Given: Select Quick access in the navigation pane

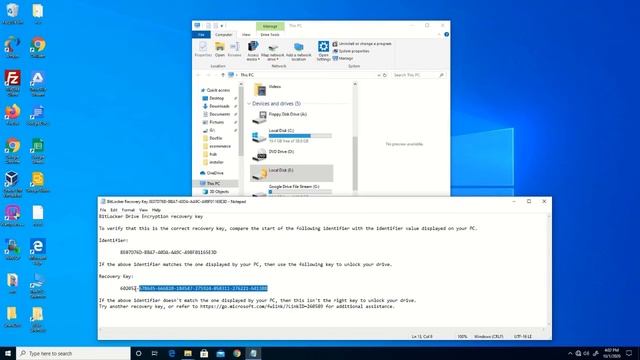Looking at the screenshot, I should click(215, 90).
